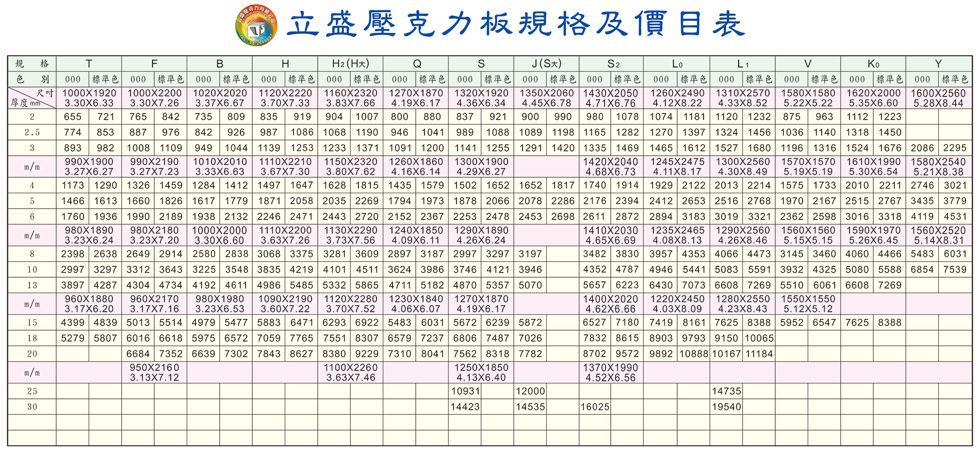Click the price 16025 under S2

(595, 407)
